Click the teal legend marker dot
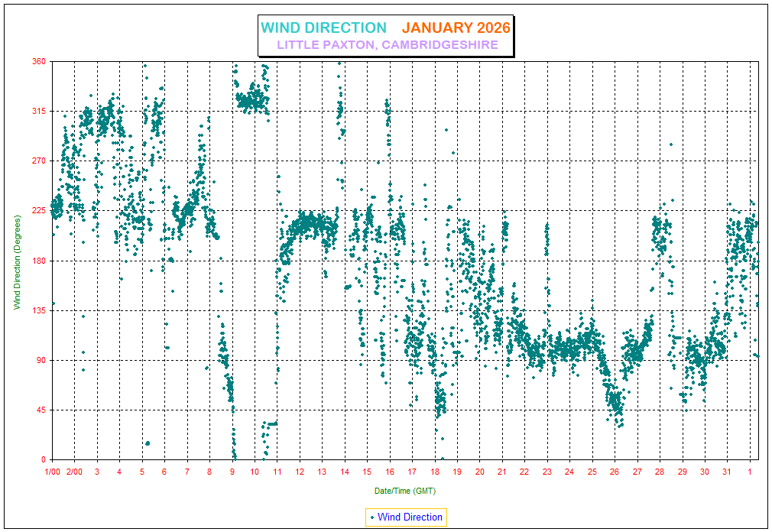The width and height of the screenshot is (772, 532). (372, 517)
